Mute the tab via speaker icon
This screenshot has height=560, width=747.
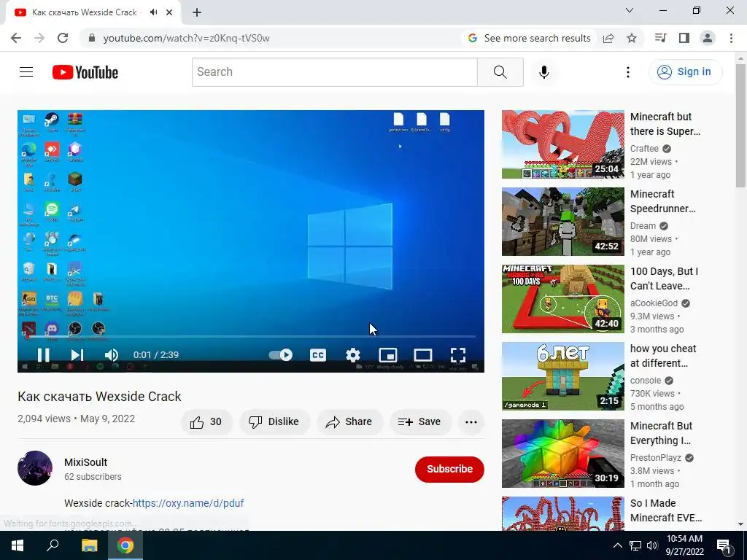[x=153, y=12]
